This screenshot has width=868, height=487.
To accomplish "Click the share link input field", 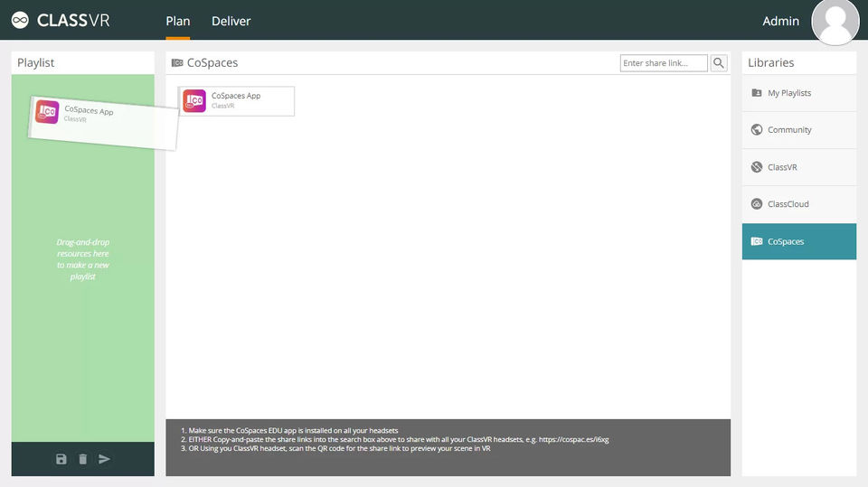I will [664, 63].
